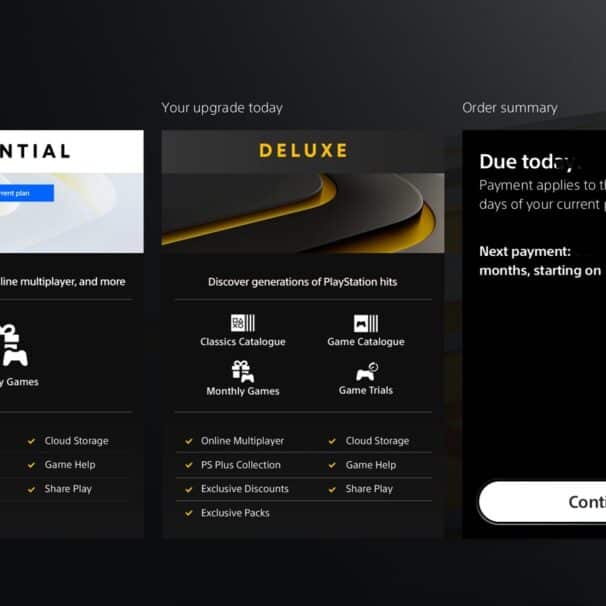Viewport: 606px width, 606px height.
Task: Click 'Share Play' text in Essential card
Action: click(x=68, y=489)
